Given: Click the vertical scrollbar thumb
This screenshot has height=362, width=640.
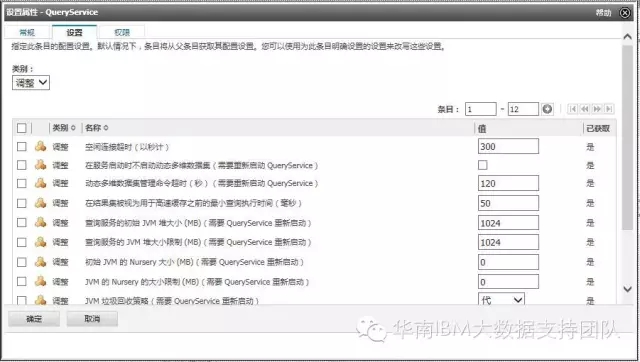Looking at the screenshot, I should point(627,138).
